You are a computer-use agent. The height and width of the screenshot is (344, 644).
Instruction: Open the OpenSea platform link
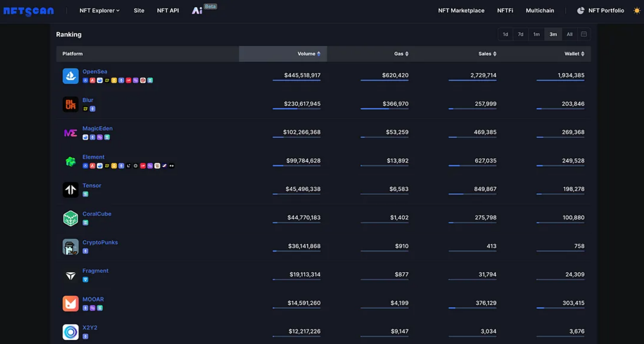(95, 72)
